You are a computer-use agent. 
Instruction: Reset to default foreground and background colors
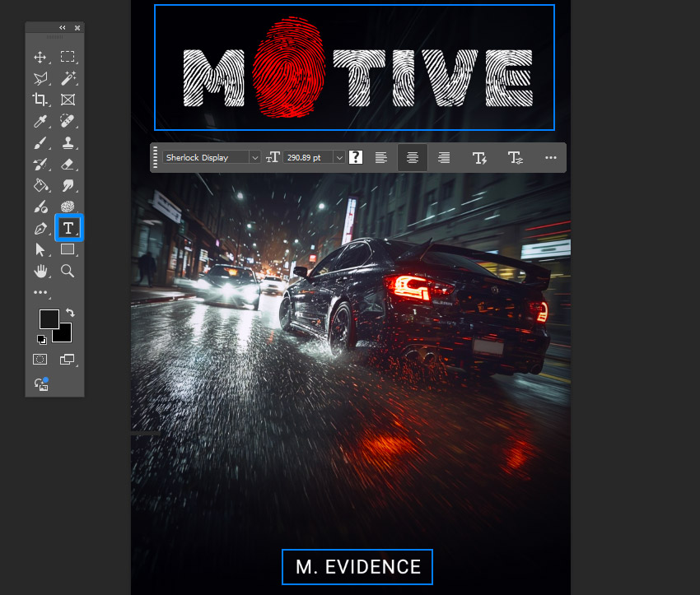(41, 340)
